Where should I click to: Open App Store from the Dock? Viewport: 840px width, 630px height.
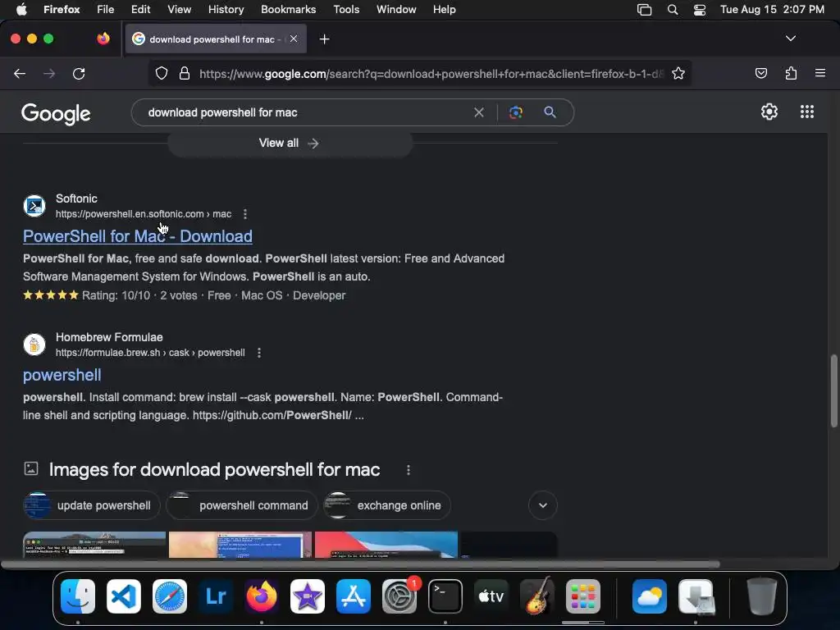pos(353,596)
